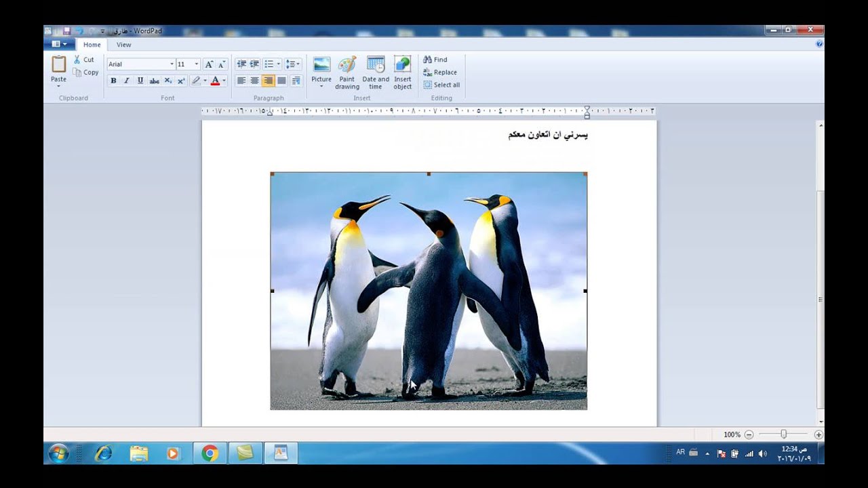Open Windows Media Player from taskbar
The height and width of the screenshot is (488, 868).
tap(173, 453)
